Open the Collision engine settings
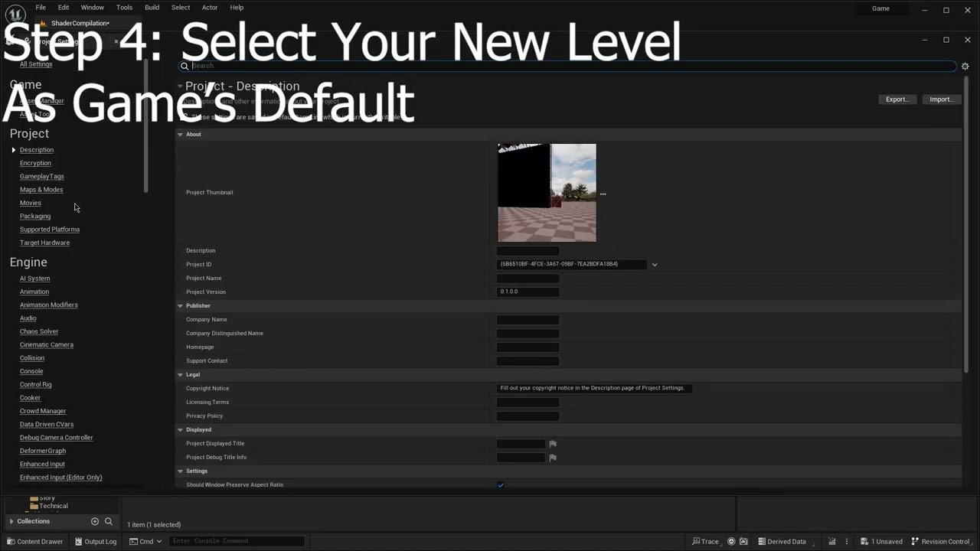This screenshot has height=551, width=980. click(x=32, y=358)
